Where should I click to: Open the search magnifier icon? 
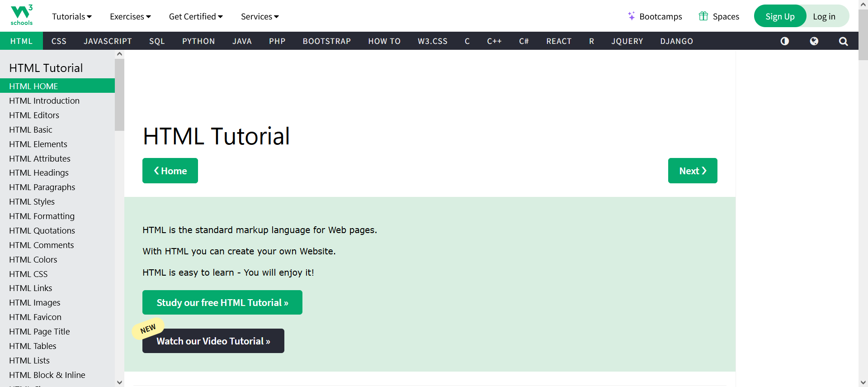[x=843, y=41]
